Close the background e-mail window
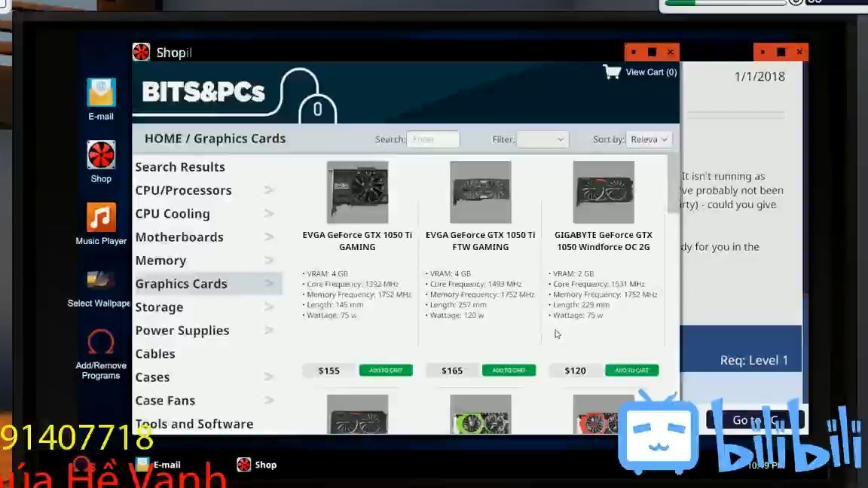 799,52
